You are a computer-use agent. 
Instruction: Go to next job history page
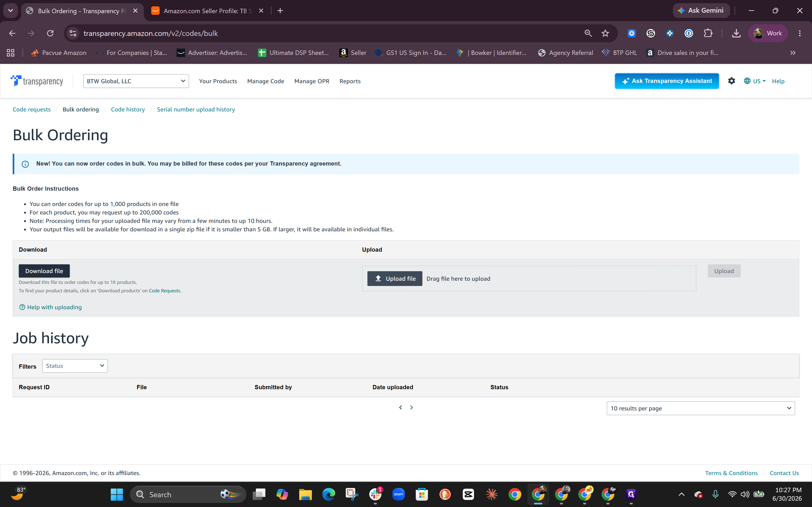click(x=411, y=407)
